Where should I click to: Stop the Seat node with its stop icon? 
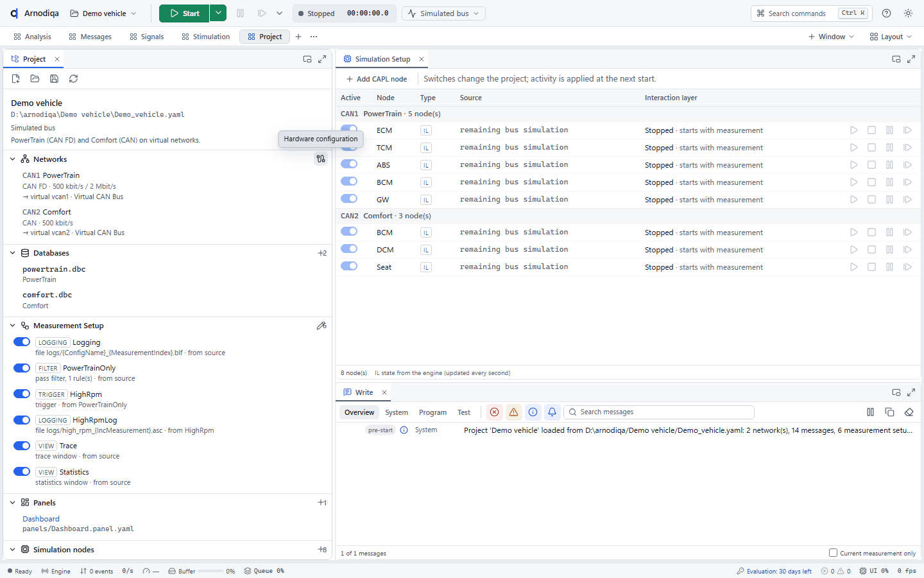coord(872,267)
